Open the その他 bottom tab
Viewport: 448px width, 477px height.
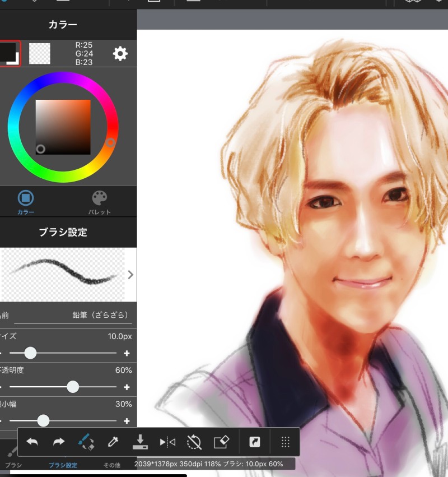coord(112,465)
